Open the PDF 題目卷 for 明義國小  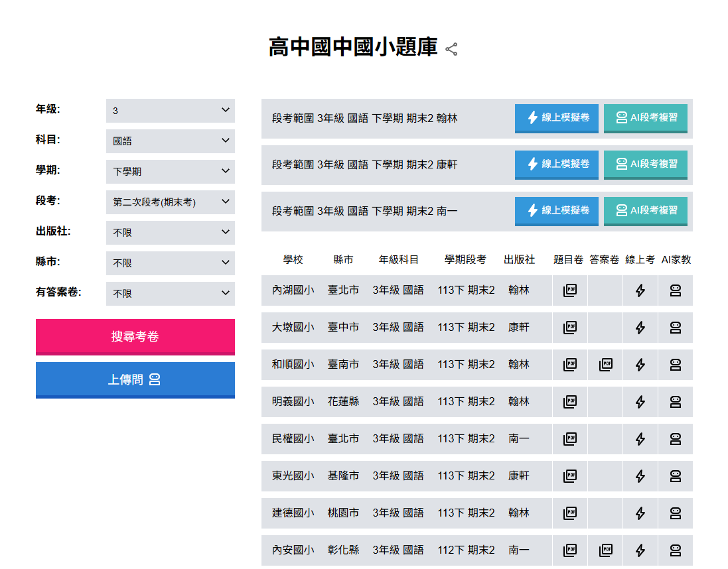click(x=569, y=401)
